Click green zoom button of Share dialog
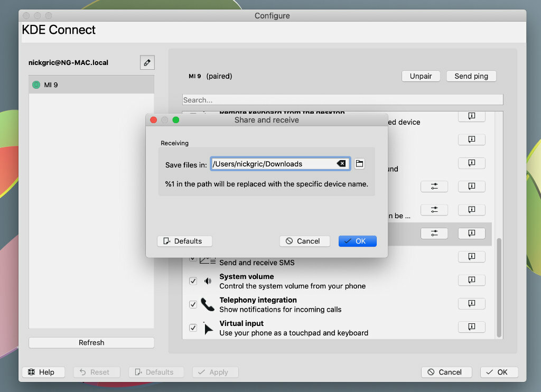This screenshot has height=392, width=541. click(175, 120)
